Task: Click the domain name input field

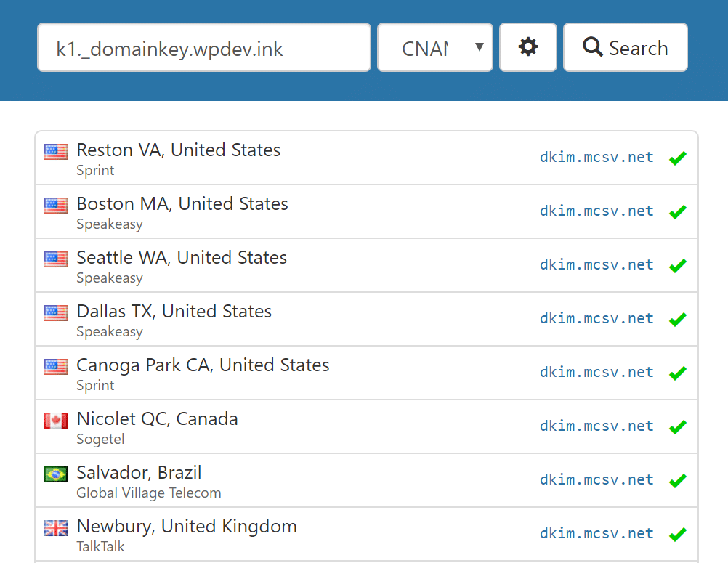Action: 204,48
